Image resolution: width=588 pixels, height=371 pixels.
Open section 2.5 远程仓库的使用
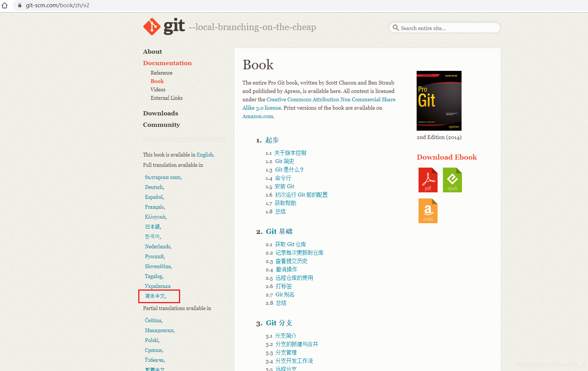pyautogui.click(x=294, y=278)
